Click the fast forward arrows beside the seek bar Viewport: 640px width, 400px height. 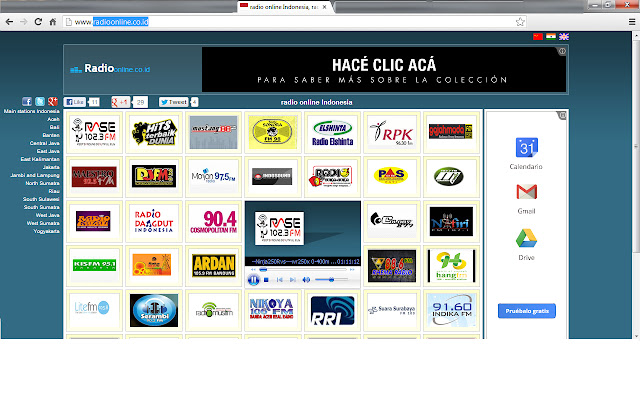[352, 270]
